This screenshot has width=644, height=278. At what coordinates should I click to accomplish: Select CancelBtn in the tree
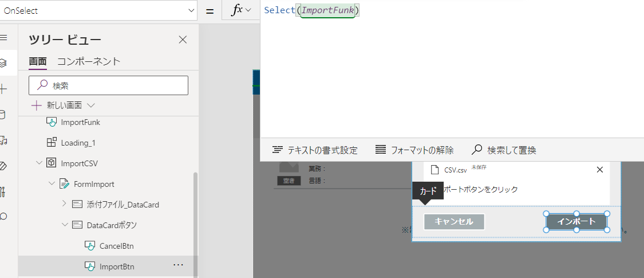117,246
